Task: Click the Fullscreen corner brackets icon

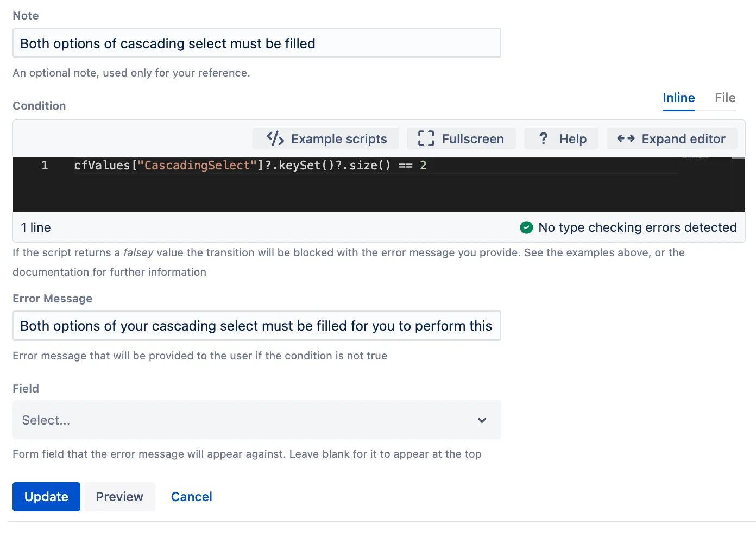Action: pyautogui.click(x=426, y=138)
